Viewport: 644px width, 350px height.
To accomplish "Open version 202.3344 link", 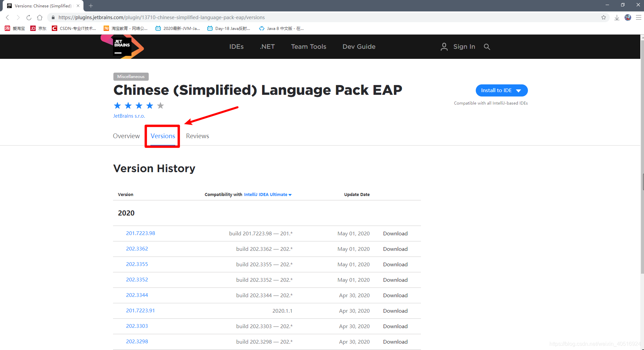I will click(137, 295).
